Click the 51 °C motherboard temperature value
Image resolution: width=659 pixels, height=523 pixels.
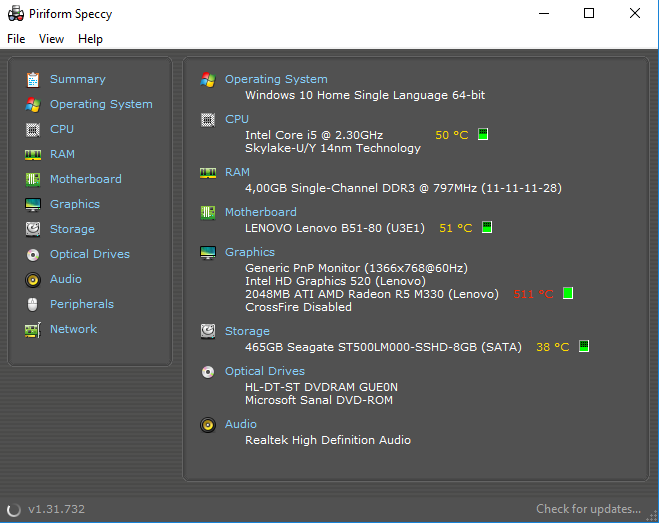pyautogui.click(x=456, y=228)
